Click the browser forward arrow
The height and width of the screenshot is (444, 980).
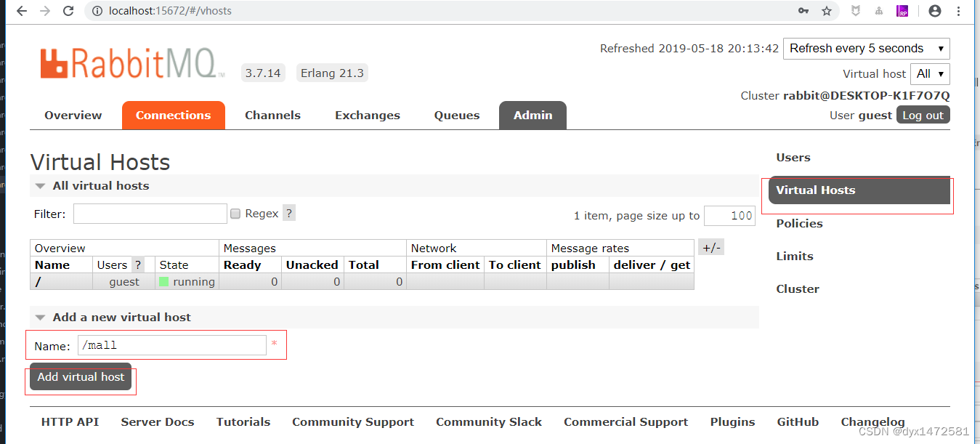[x=45, y=11]
